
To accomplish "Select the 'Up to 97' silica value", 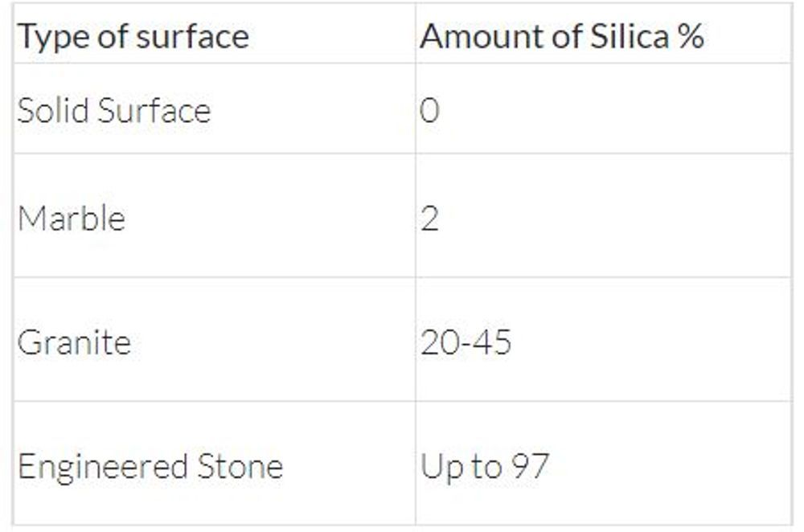I will coord(484,467).
